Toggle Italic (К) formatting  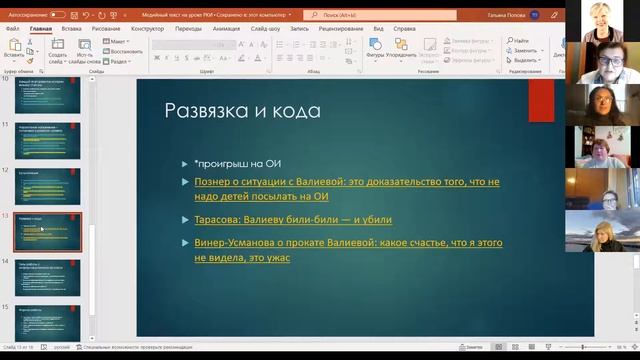[x=167, y=58]
